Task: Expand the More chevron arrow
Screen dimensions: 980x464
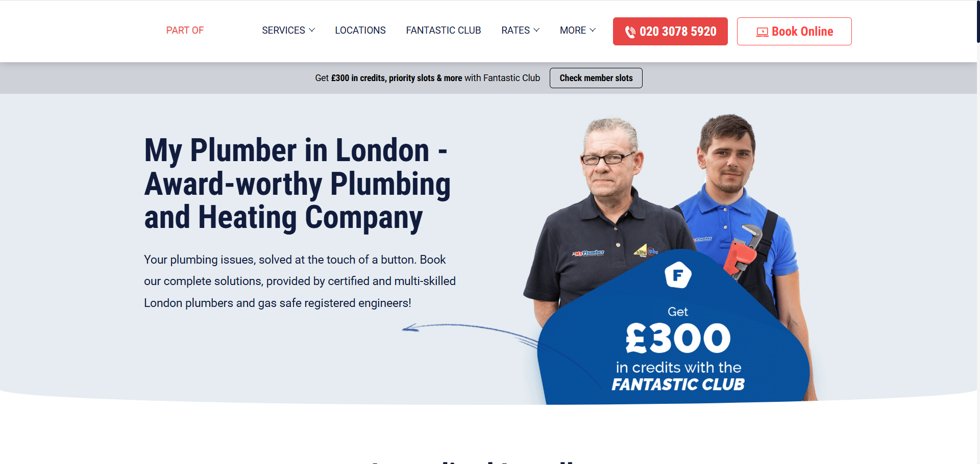Action: tap(593, 30)
